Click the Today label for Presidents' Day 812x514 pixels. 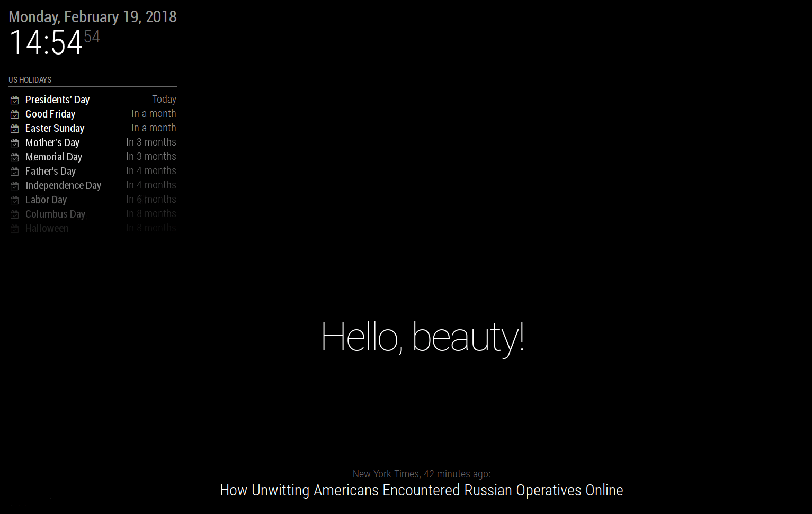[x=164, y=99]
